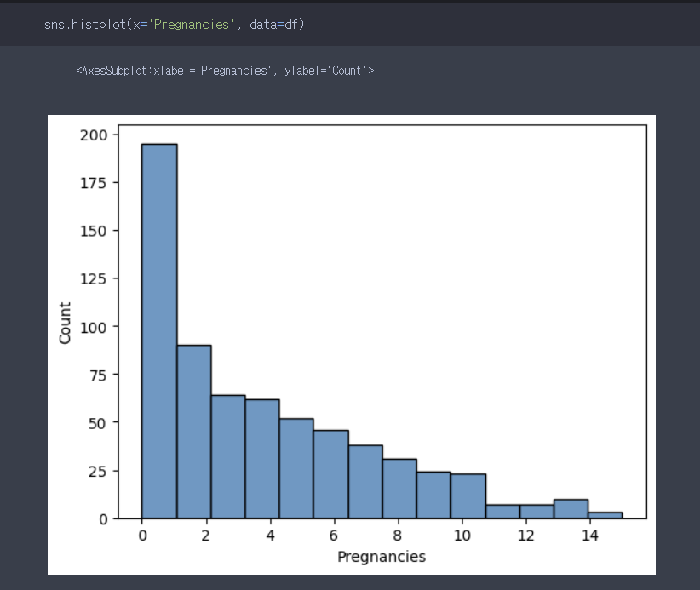The width and height of the screenshot is (700, 590).
Task: Click the y-axis tick label 175
Action: 94,183
